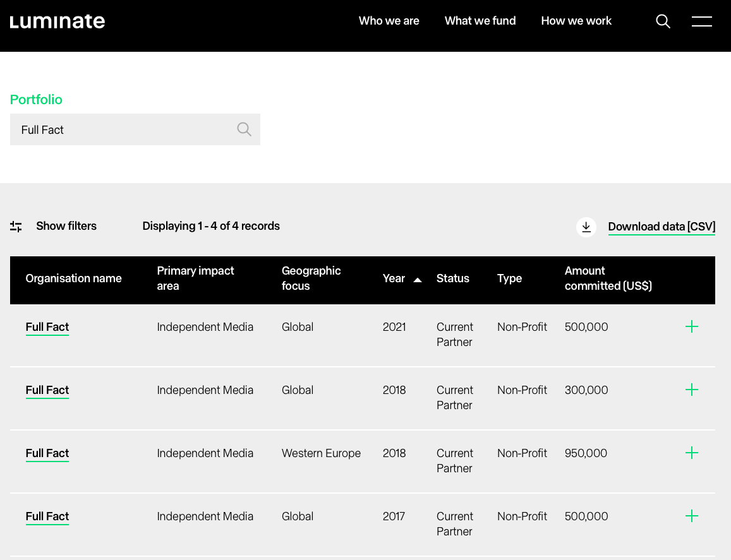Open the What we fund menu
731x560 pixels.
(480, 21)
